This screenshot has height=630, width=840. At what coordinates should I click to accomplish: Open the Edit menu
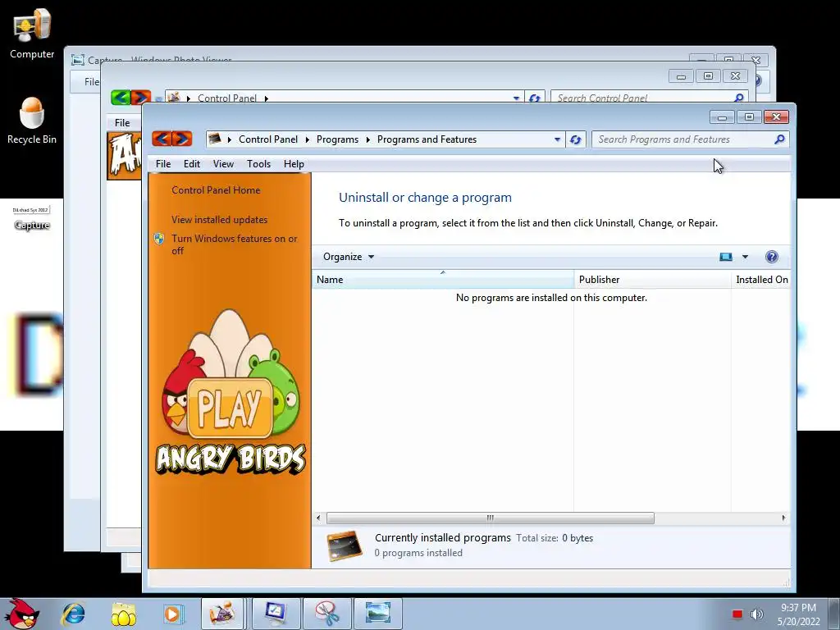point(192,164)
